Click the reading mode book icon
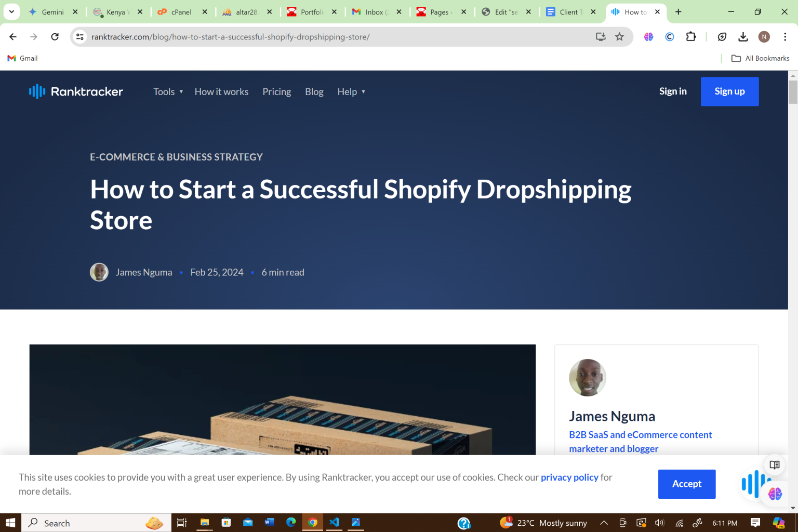 (x=774, y=464)
